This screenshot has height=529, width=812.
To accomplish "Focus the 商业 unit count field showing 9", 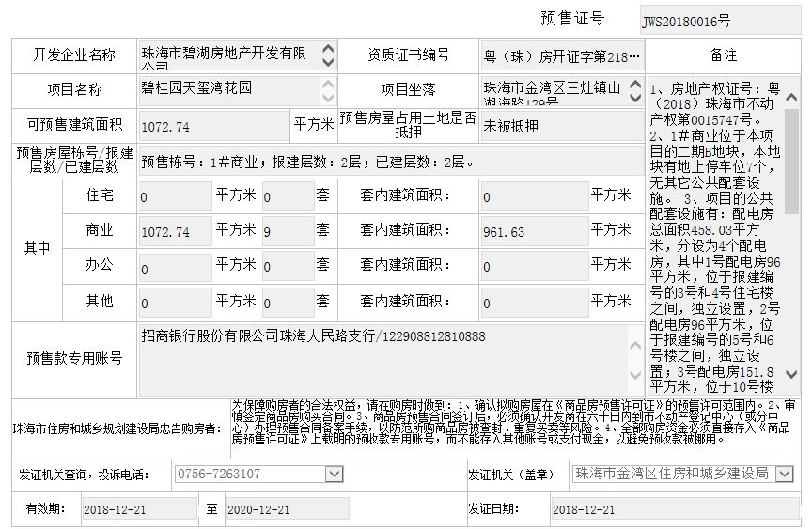I will point(286,231).
